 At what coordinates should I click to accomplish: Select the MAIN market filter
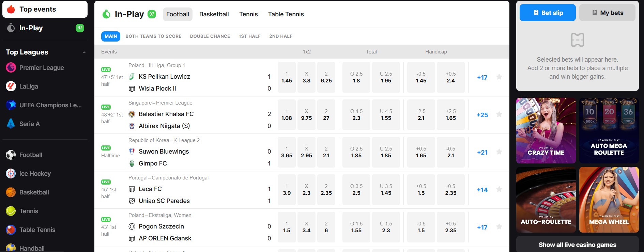coord(111,36)
